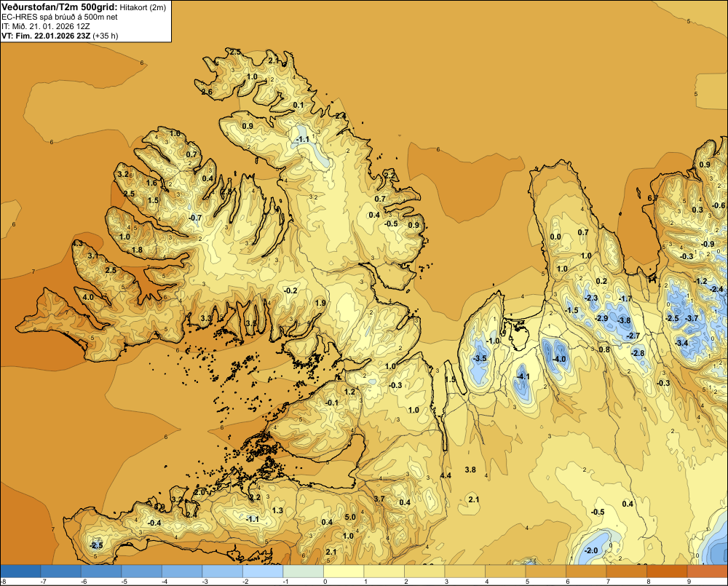Select the legend swatch between -8 and -7
This screenshot has width=728, height=586.
[x=20, y=571]
